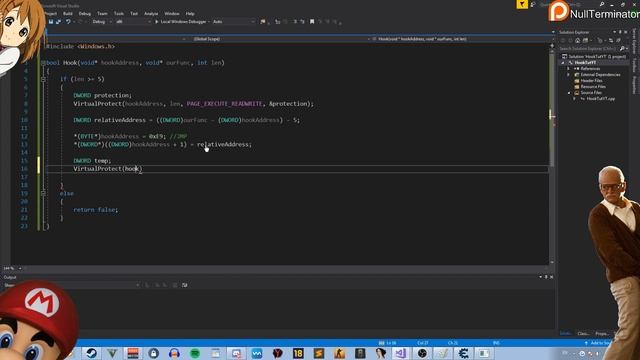
Task: Open Cheat Engine from the taskbar
Action: click(463, 353)
